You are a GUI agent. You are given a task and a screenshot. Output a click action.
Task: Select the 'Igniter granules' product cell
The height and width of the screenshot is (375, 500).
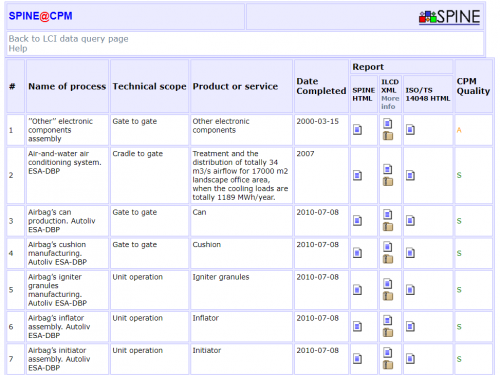[x=241, y=290]
